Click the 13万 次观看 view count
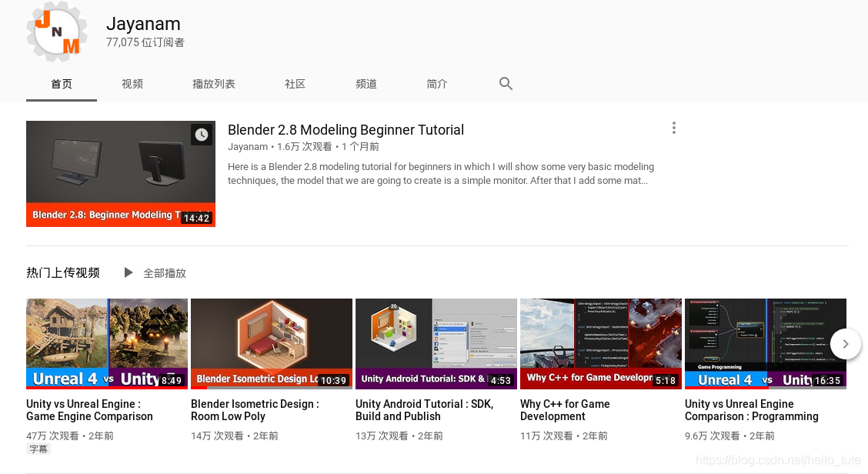This screenshot has height=474, width=868. pos(382,436)
